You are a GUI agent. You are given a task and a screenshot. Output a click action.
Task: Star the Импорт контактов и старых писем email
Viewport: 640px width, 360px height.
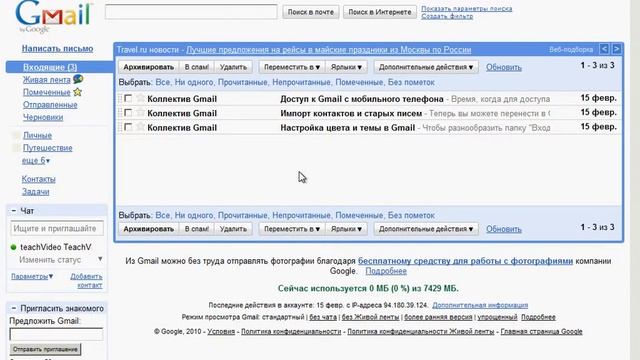pos(140,113)
